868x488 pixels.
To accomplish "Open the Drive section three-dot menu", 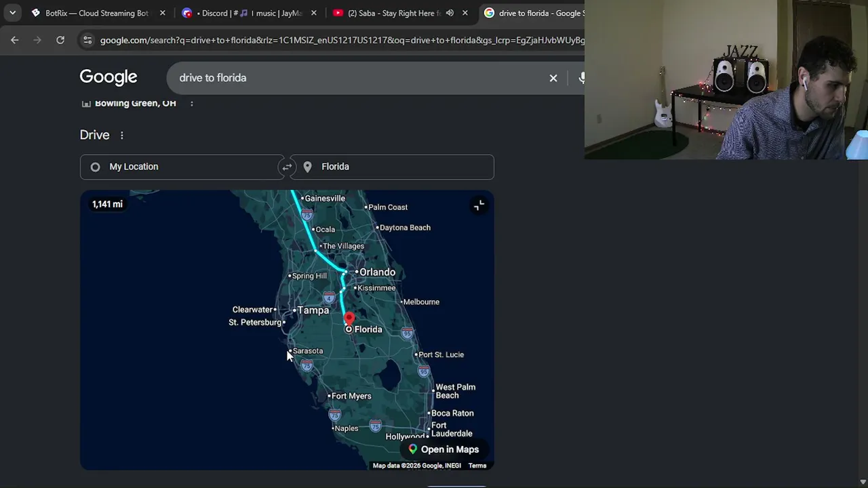I will pyautogui.click(x=122, y=136).
